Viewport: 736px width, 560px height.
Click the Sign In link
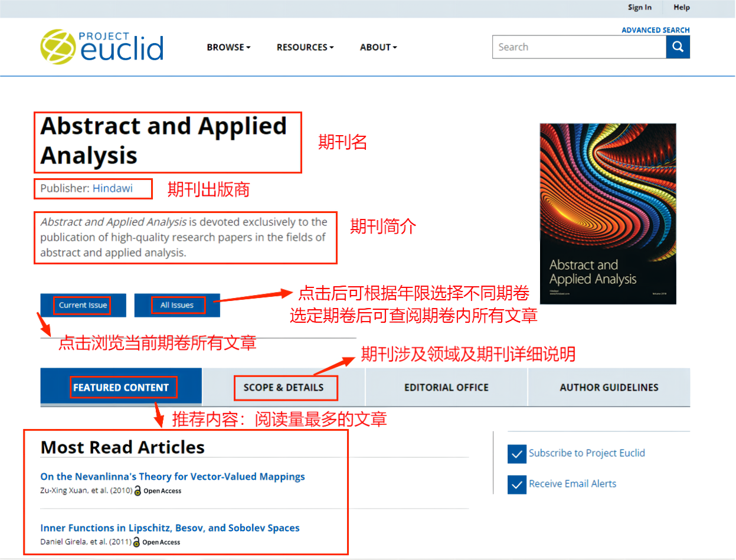[x=640, y=8]
